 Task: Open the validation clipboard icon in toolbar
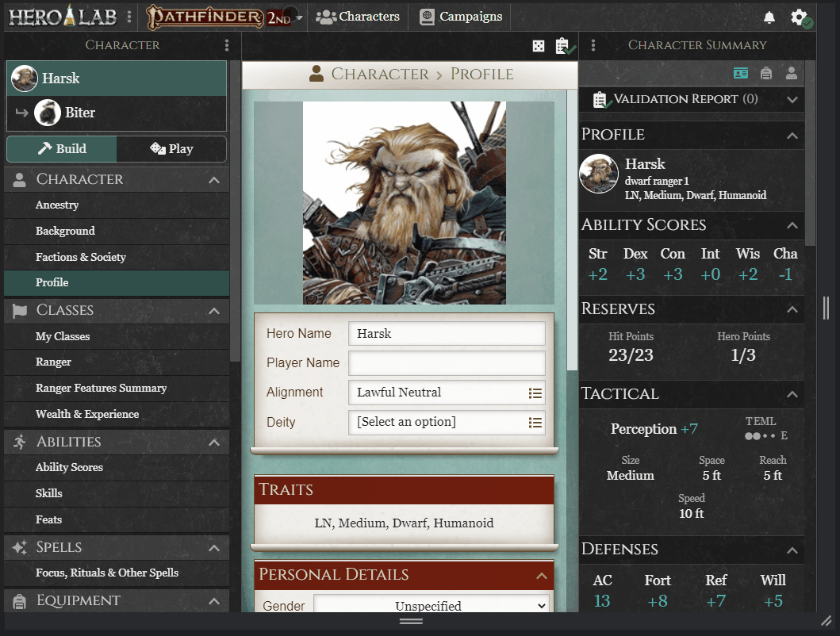[x=565, y=46]
